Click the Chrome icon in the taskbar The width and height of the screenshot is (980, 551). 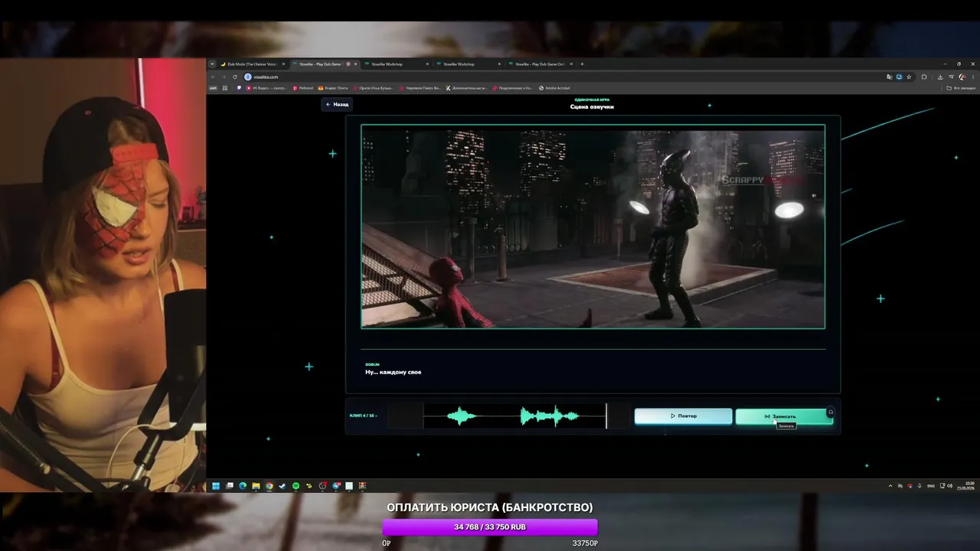point(269,486)
